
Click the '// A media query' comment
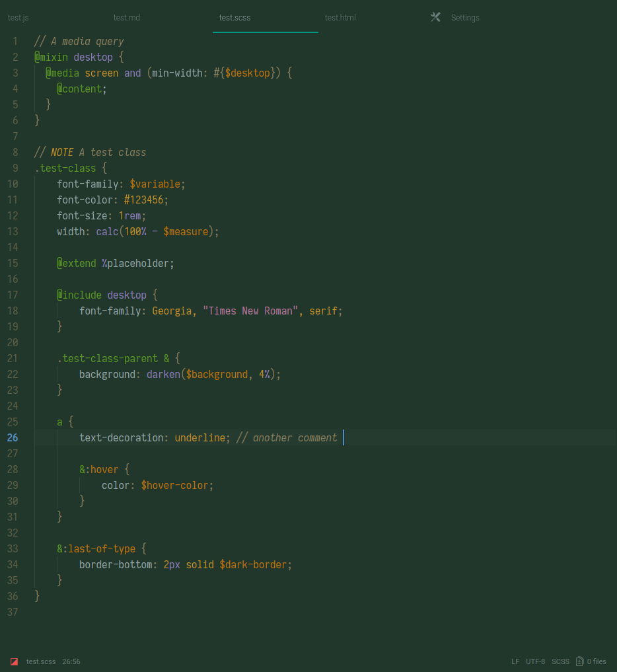pos(79,42)
